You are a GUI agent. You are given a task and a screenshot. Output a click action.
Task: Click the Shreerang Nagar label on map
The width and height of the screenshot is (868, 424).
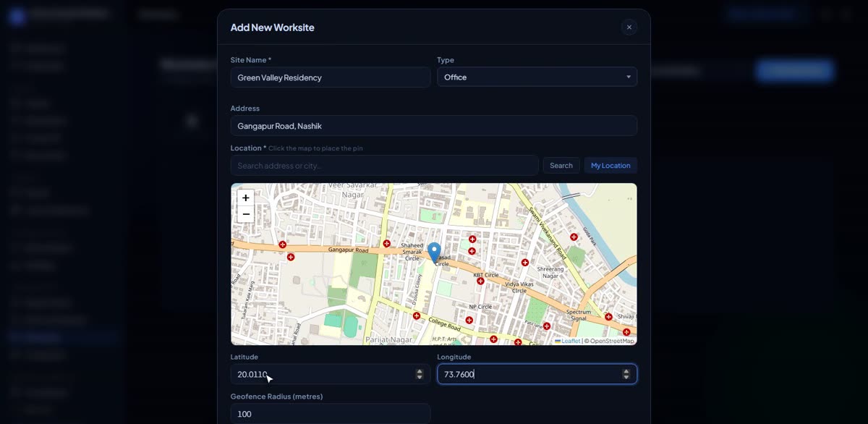click(550, 272)
